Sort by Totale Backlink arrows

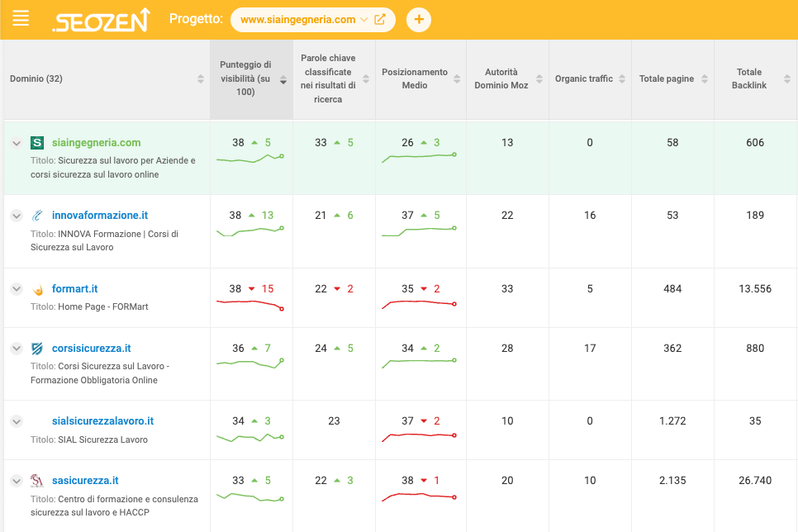point(787,79)
